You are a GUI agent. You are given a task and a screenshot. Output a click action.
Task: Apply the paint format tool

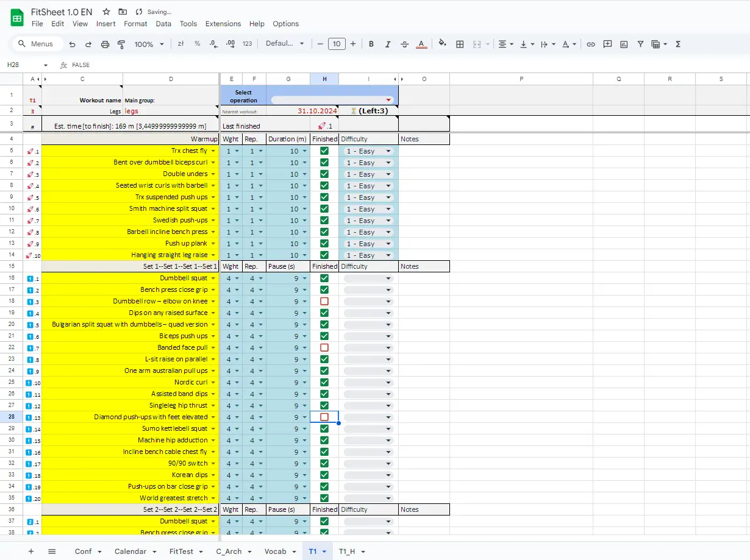point(121,44)
